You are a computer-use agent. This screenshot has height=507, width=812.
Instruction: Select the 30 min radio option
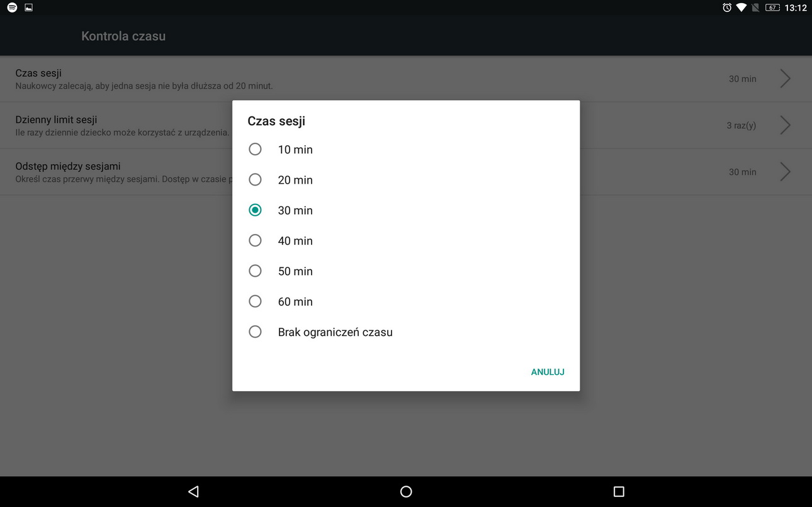coord(255,210)
